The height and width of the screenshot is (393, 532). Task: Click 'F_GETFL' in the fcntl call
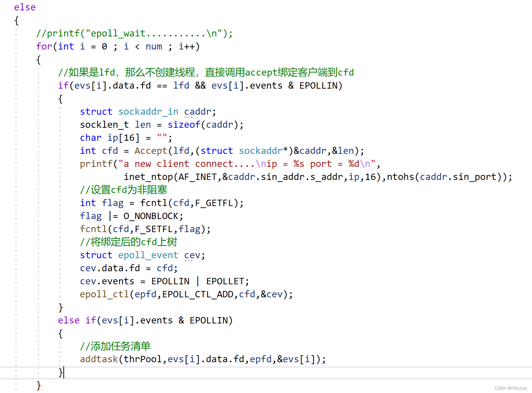point(214,203)
